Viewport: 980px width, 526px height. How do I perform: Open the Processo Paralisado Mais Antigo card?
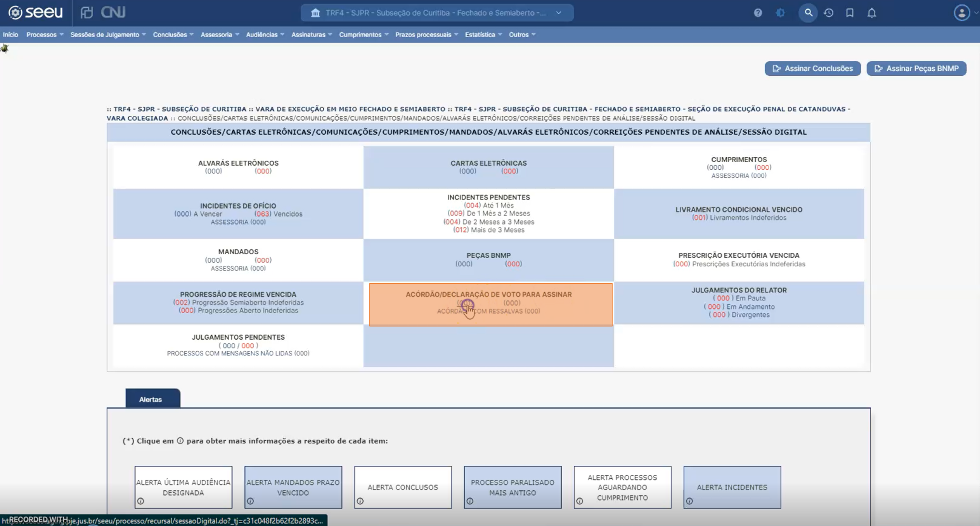(513, 487)
